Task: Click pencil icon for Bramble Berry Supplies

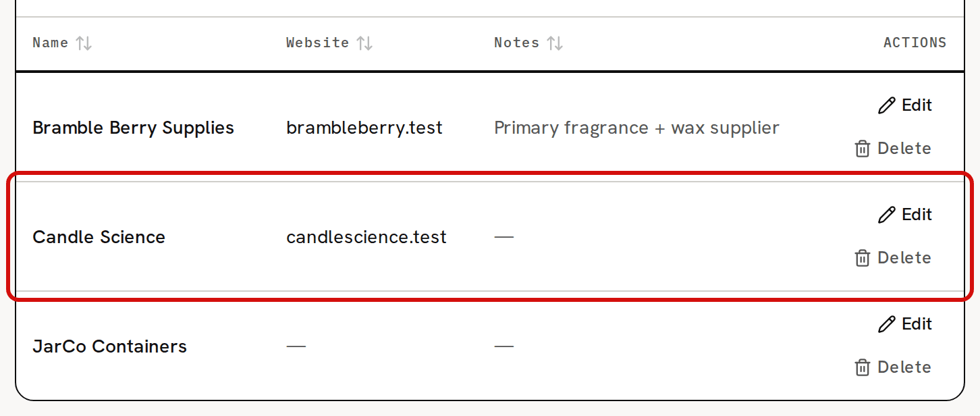Action: (886, 105)
